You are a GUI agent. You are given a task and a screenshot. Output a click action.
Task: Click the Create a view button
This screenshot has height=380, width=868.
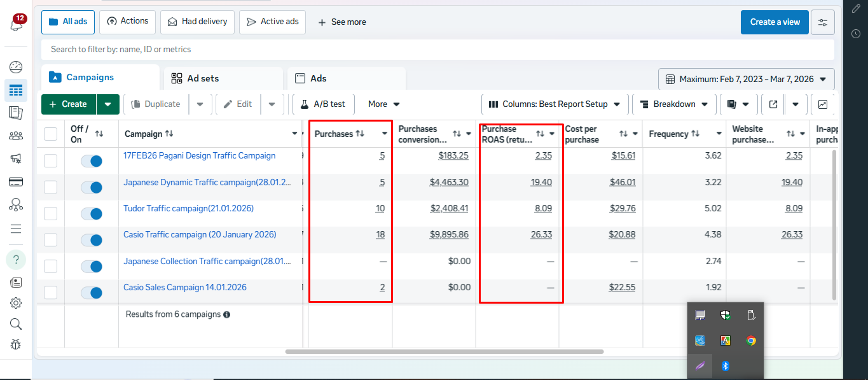(775, 22)
